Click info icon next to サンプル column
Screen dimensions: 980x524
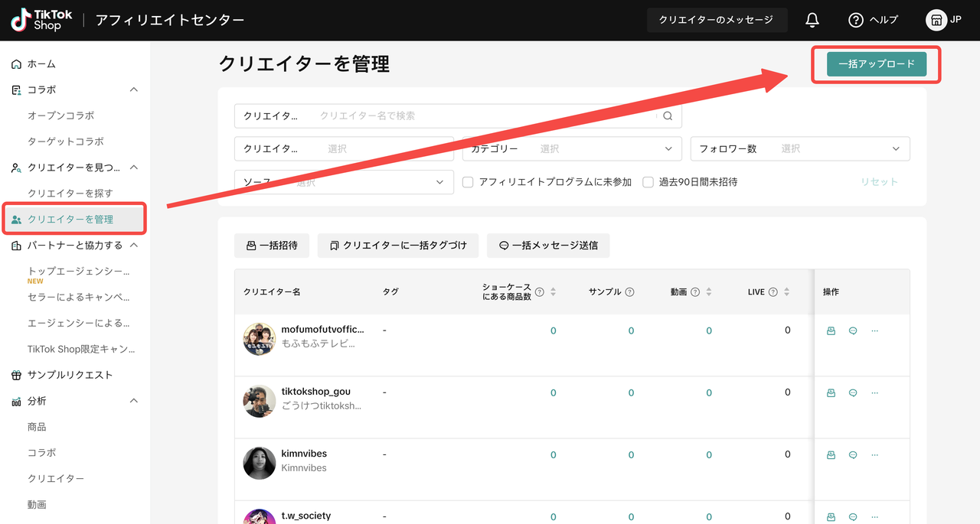629,291
